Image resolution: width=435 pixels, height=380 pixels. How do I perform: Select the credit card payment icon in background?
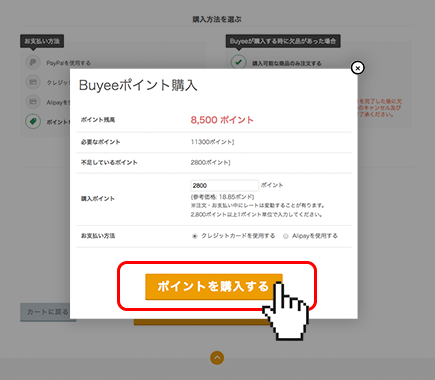click(33, 82)
